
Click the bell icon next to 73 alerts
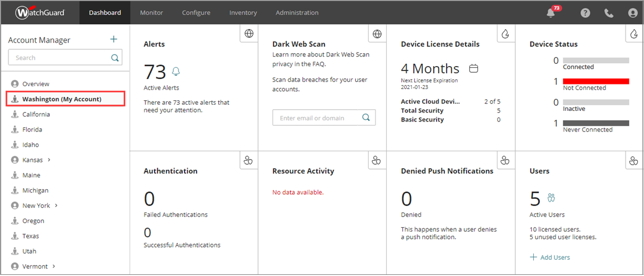(176, 71)
